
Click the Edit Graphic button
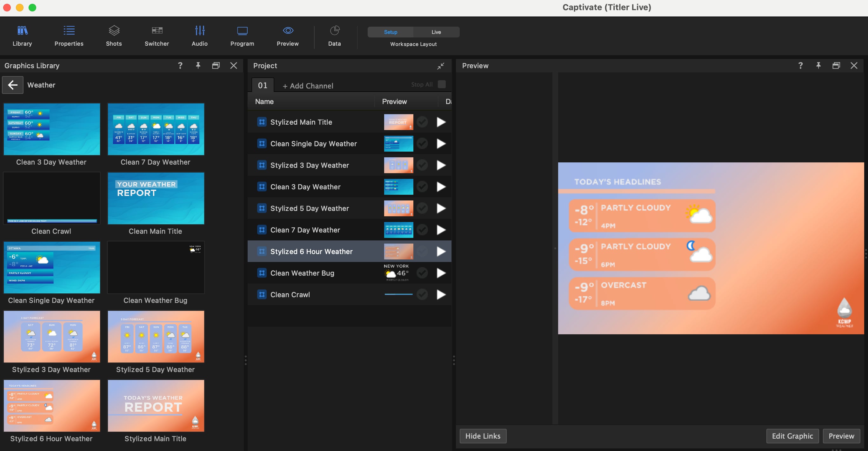(792, 436)
